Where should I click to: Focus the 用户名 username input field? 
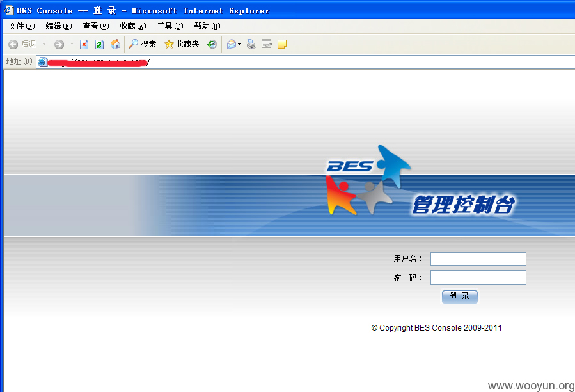pos(478,259)
